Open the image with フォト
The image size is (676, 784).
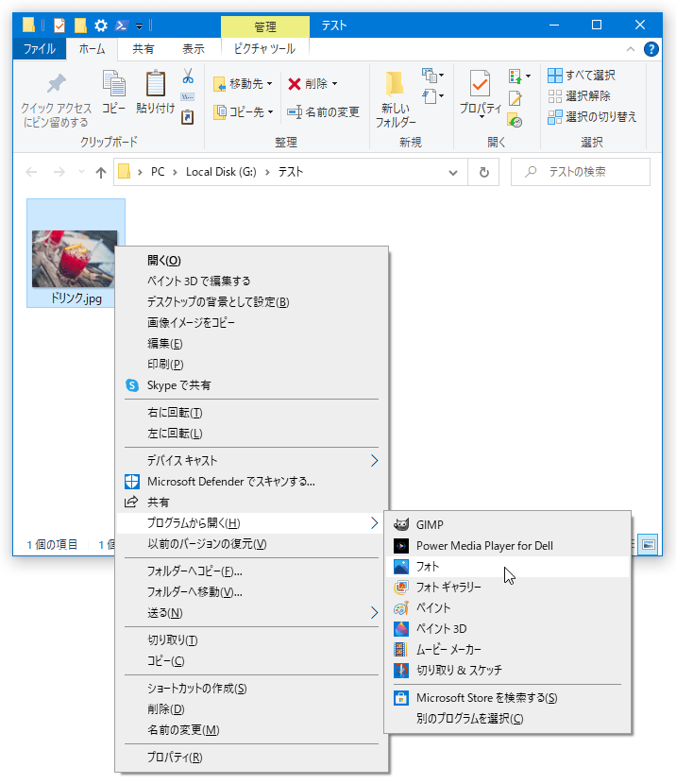(507, 567)
